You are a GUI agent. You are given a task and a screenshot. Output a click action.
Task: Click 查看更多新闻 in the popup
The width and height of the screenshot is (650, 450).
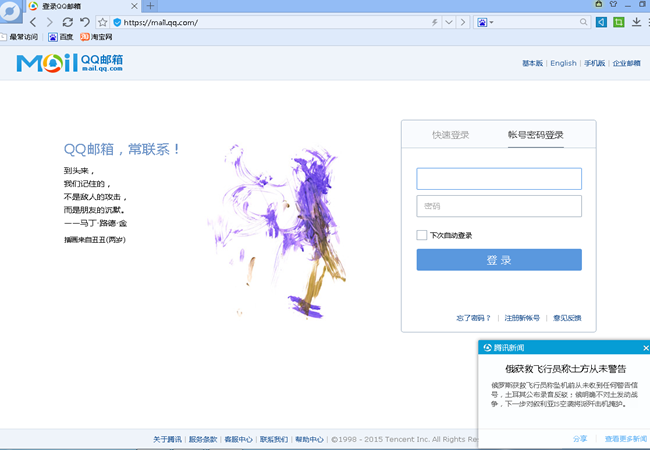(626, 438)
